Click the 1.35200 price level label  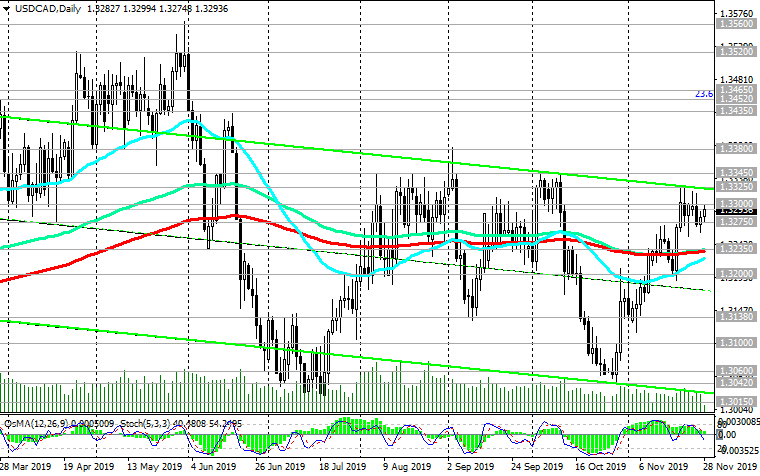click(736, 51)
